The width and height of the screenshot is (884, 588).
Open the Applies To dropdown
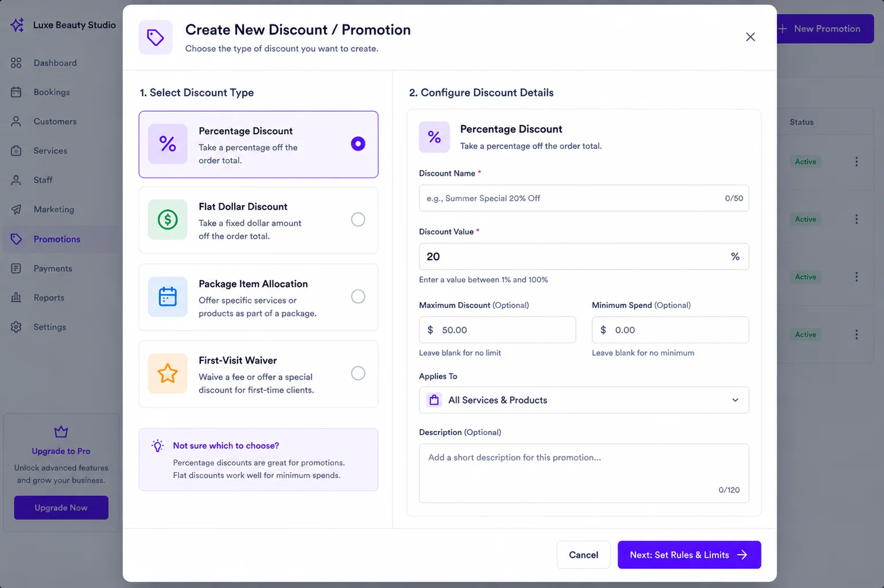(584, 400)
